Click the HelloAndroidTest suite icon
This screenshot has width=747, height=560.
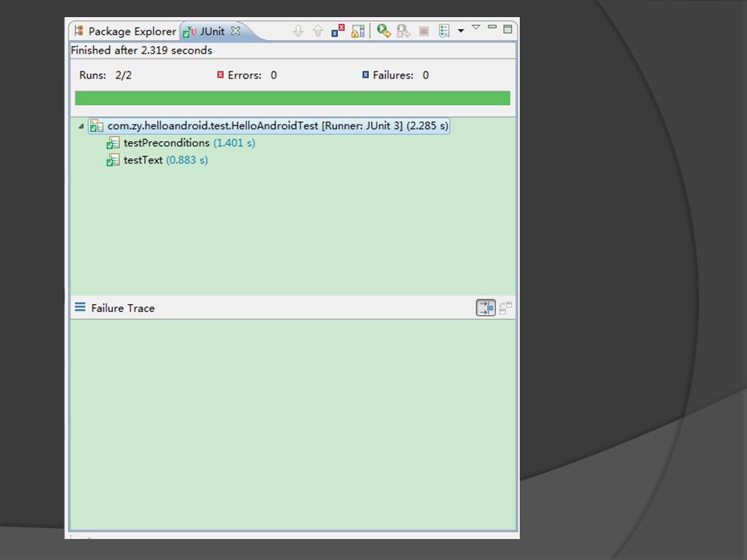[x=96, y=126]
